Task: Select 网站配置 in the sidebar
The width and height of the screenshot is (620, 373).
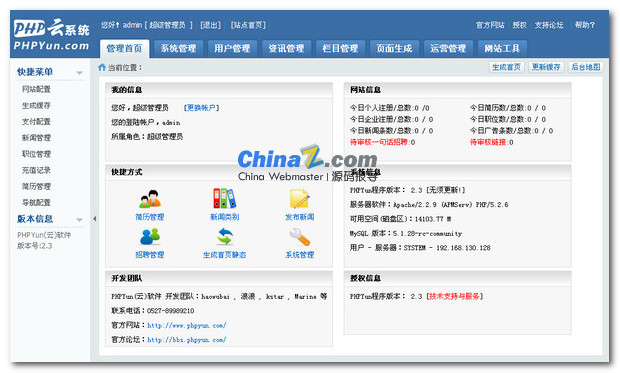Action: click(36, 89)
